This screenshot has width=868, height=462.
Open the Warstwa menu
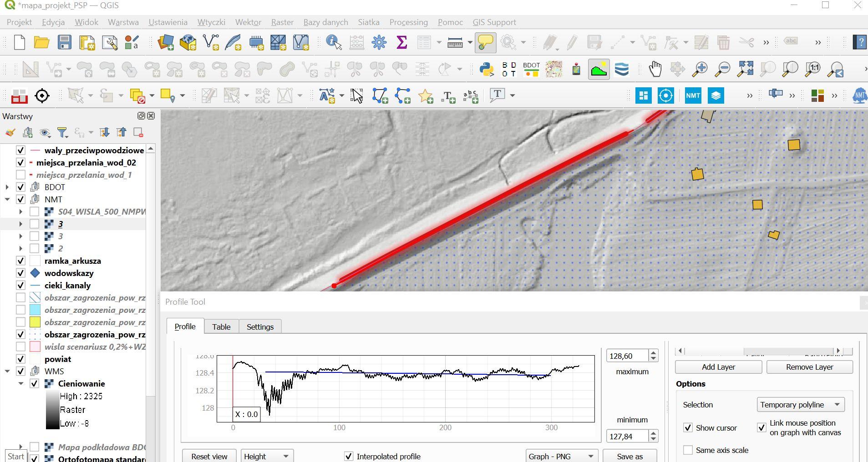tap(123, 22)
